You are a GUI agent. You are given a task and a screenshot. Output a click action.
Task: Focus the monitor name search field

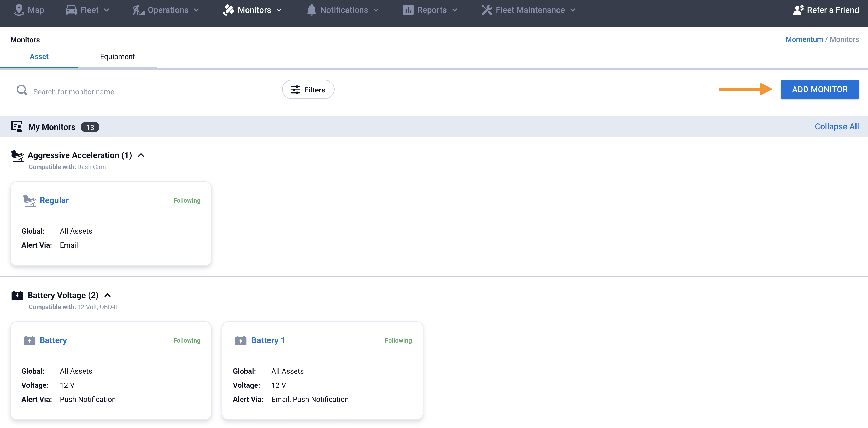tap(142, 92)
